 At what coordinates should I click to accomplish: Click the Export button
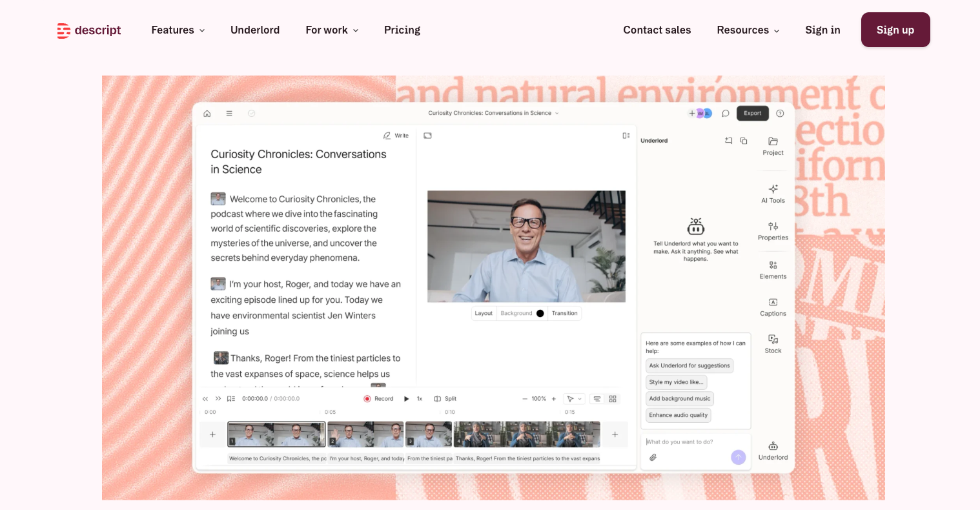pos(753,114)
